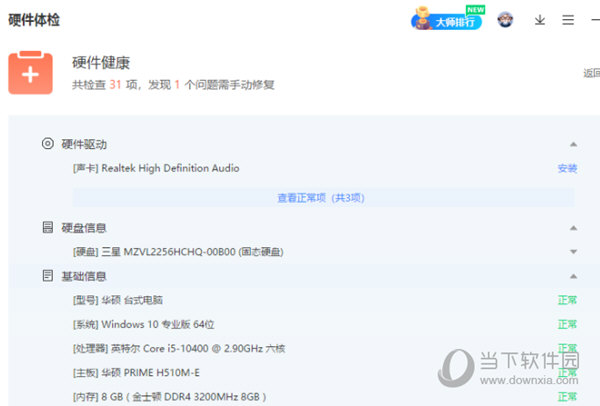Click 查看正常项 (共3项) link
The width and height of the screenshot is (600, 406).
coord(320,198)
